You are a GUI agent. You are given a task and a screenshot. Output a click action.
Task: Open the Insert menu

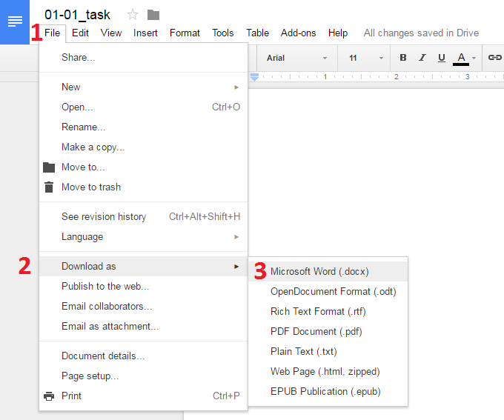point(145,33)
